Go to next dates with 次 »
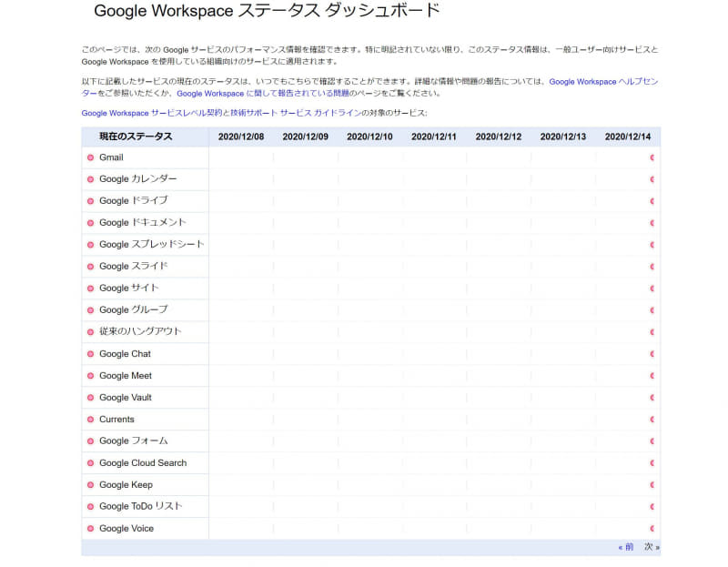The width and height of the screenshot is (728, 567). click(x=652, y=547)
